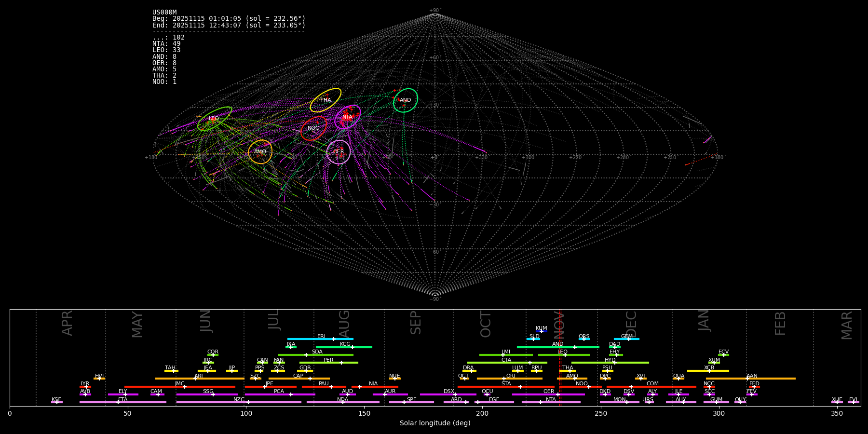Click the AUG month label in timeline
Viewport: 868px width, 434px height.
click(x=344, y=323)
